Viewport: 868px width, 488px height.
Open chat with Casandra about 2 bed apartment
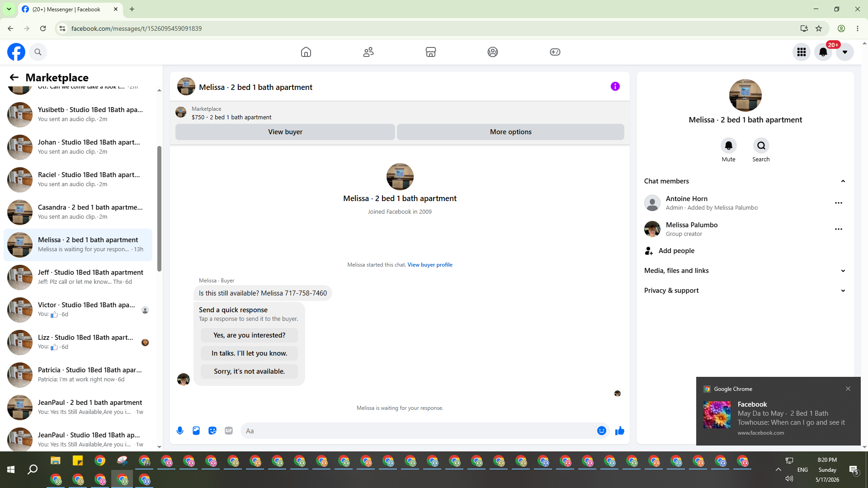pyautogui.click(x=78, y=212)
